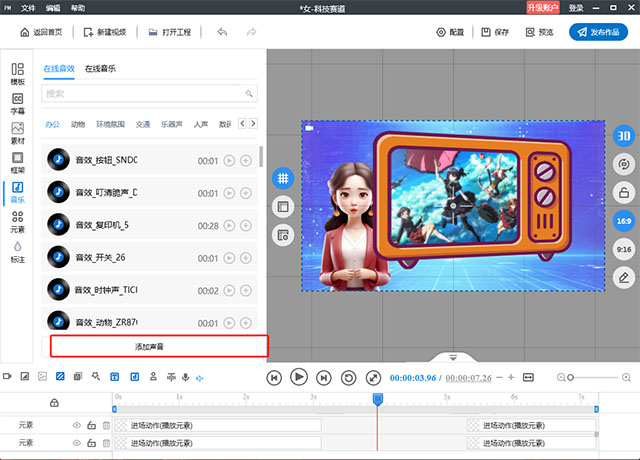
Task: Select the 模板 templates sidebar icon
Action: tap(18, 74)
